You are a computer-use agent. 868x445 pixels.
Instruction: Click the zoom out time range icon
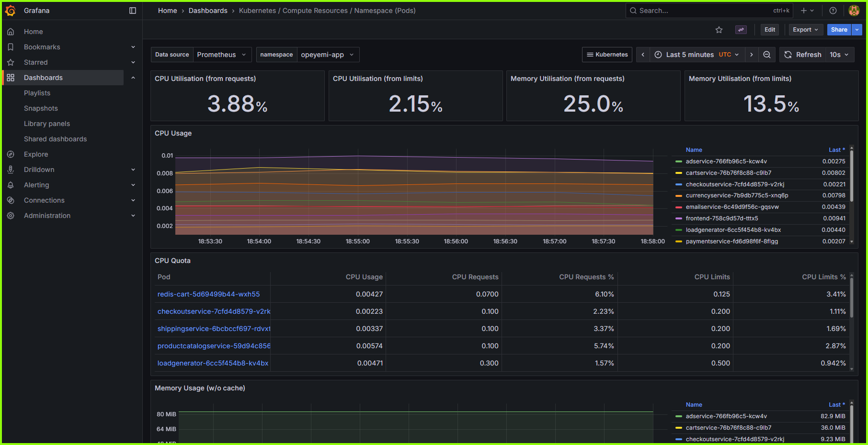click(766, 54)
